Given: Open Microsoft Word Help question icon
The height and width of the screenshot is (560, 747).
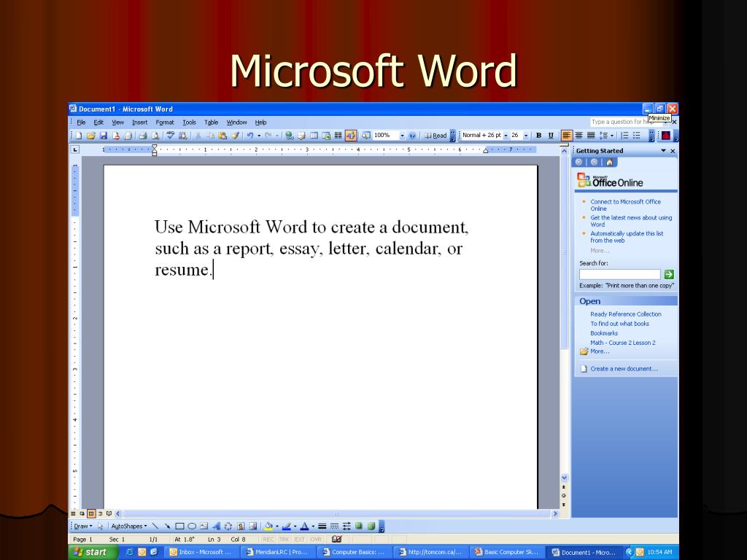Looking at the screenshot, I should pos(413,136).
